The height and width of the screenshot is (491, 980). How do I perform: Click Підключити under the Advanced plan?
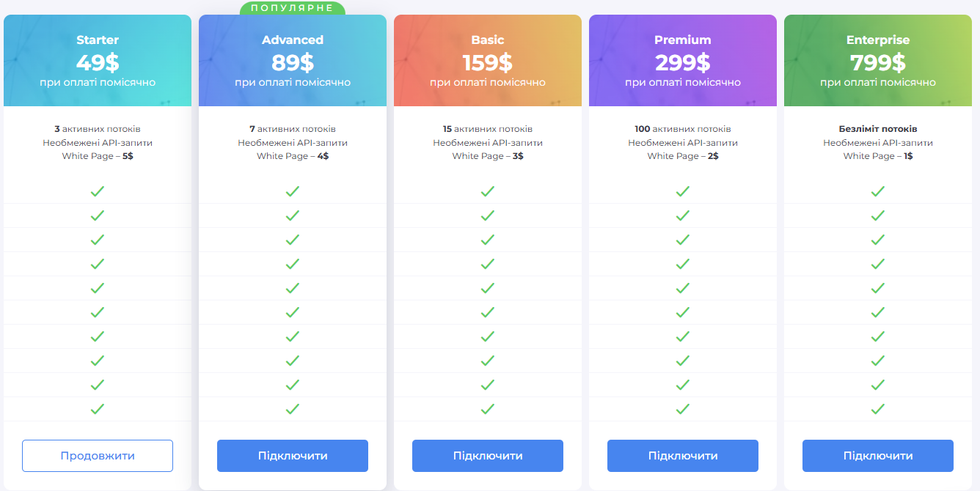point(293,456)
